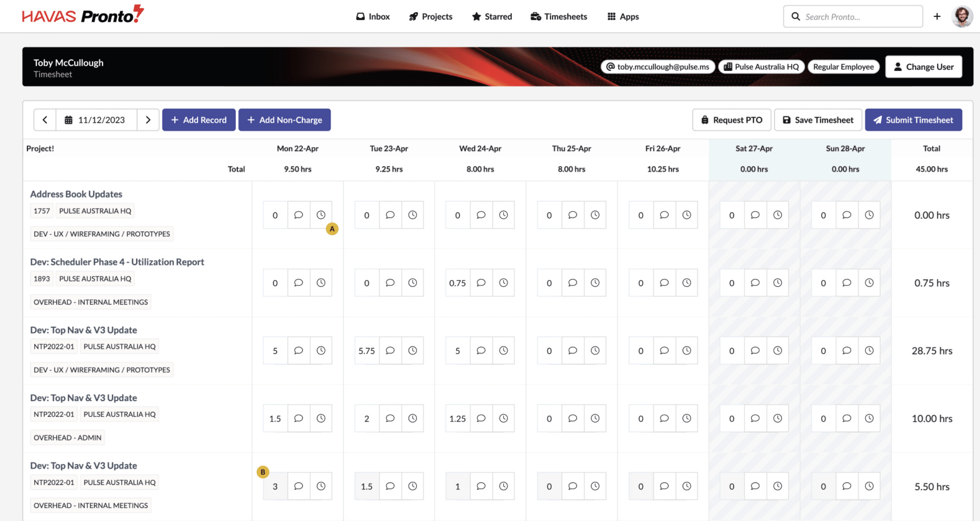Screen dimensions: 980x521
Task: Advance to next week with right chevron
Action: [x=148, y=120]
